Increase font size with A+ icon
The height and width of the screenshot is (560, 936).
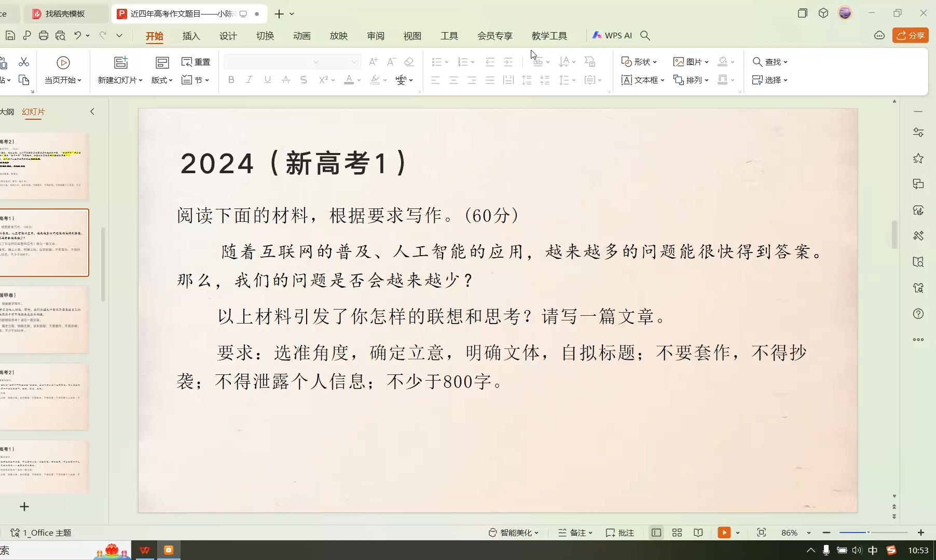coord(373,62)
